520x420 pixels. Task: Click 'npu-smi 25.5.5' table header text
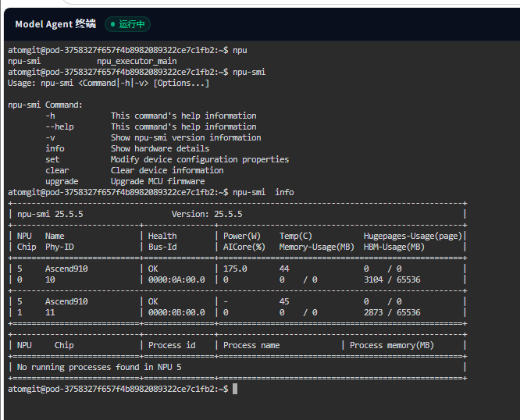click(50, 214)
